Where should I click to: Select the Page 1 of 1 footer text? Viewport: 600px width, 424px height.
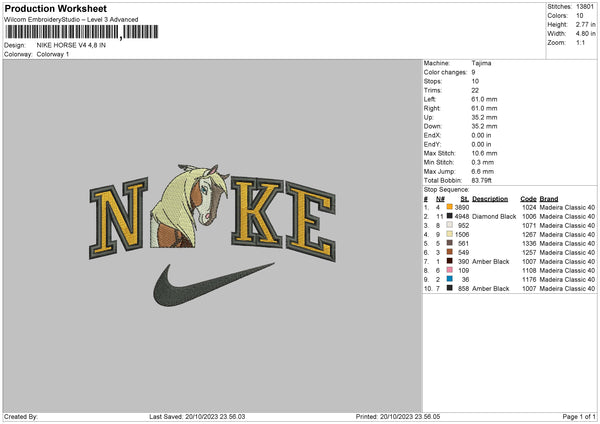point(579,417)
